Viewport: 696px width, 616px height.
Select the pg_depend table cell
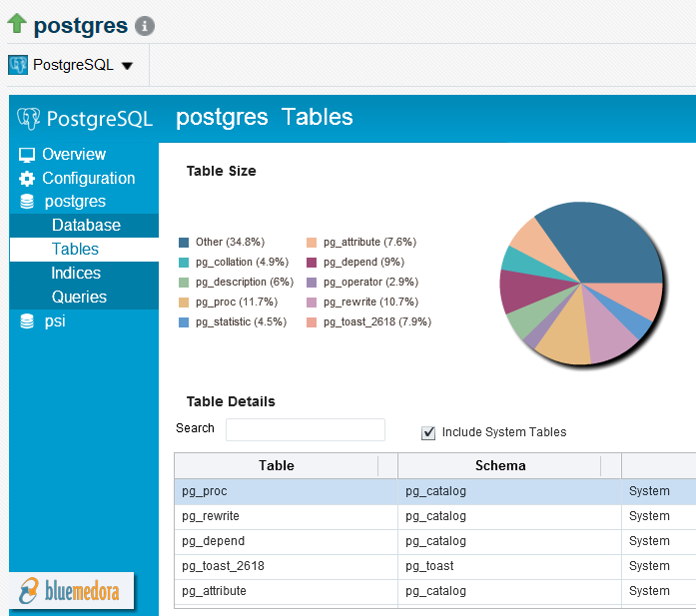coord(286,541)
